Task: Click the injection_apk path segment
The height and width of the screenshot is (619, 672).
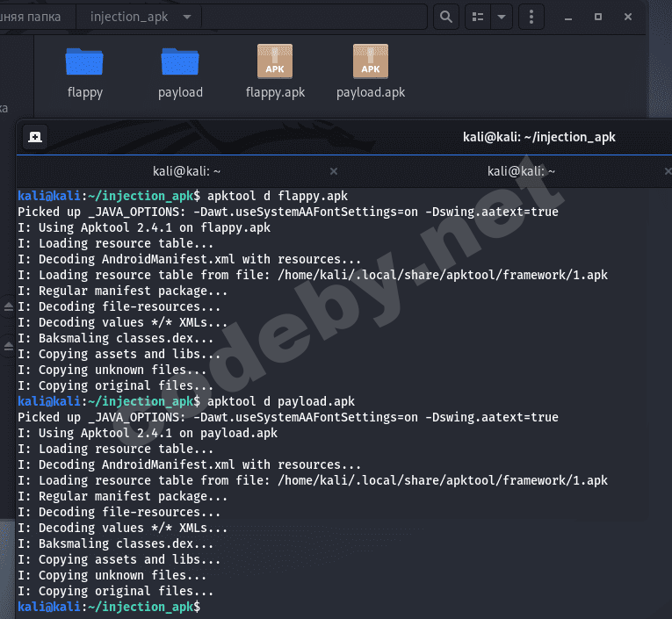Action: [x=129, y=18]
